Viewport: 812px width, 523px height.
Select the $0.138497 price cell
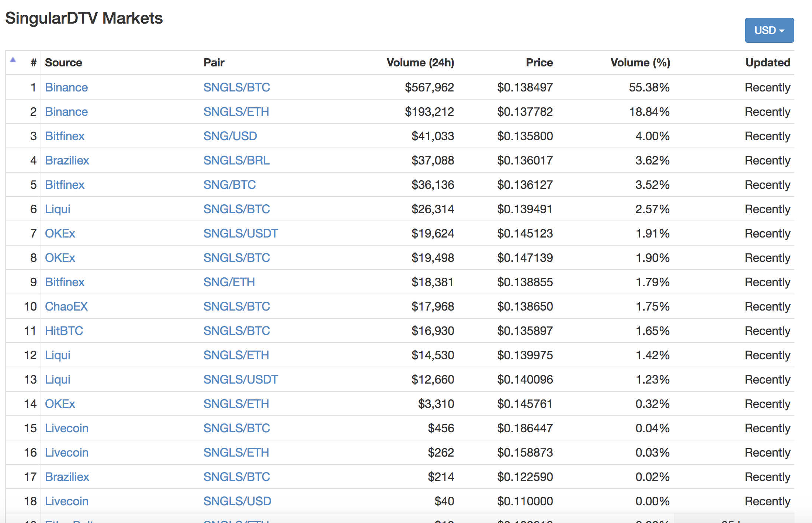(525, 87)
